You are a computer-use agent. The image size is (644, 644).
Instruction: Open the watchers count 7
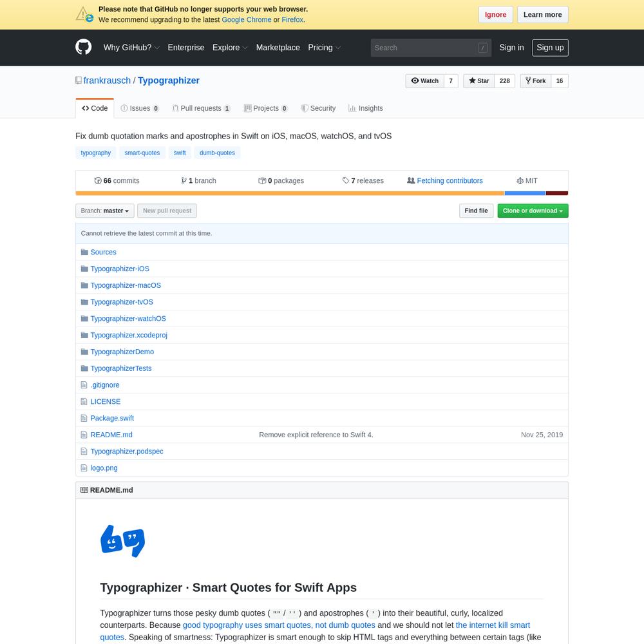tap(451, 81)
